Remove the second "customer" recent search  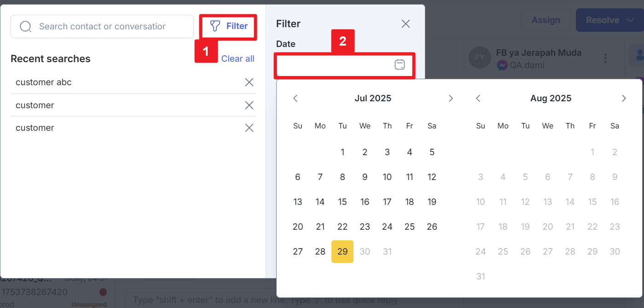click(249, 105)
